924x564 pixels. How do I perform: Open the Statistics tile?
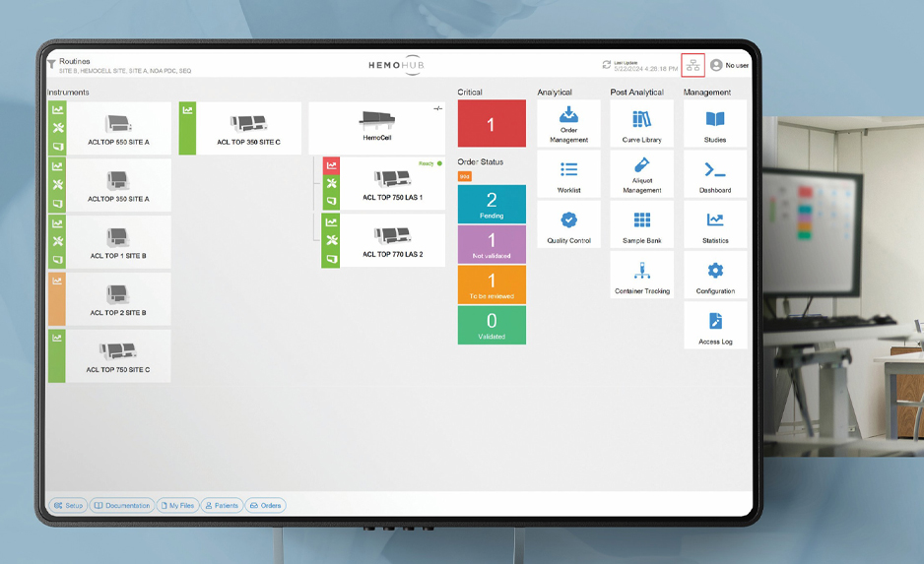pyautogui.click(x=715, y=224)
